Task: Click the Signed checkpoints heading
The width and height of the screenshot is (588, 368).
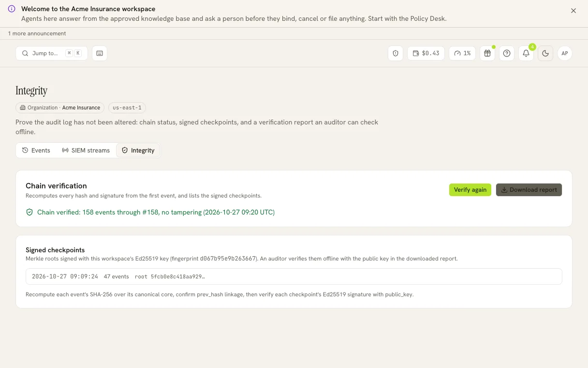Action: pyautogui.click(x=55, y=250)
